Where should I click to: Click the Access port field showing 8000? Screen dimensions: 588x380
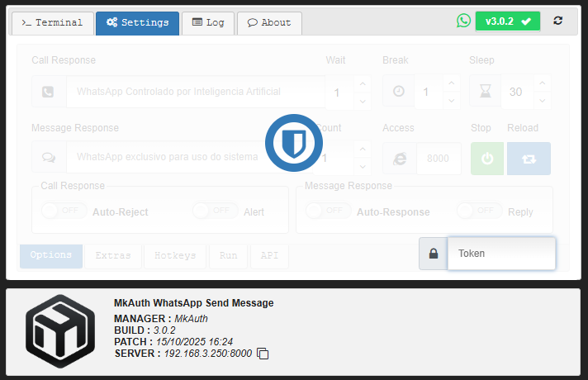pos(439,159)
